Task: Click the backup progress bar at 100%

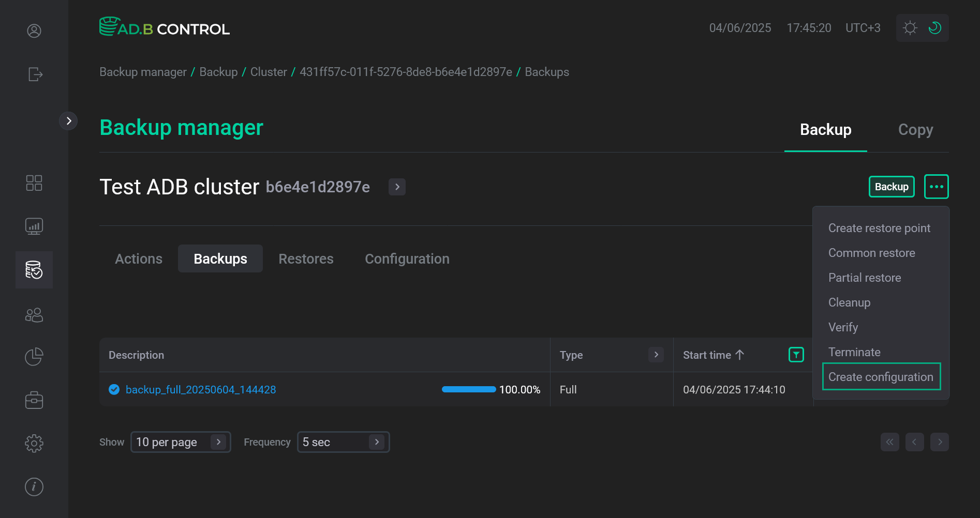Action: 469,390
